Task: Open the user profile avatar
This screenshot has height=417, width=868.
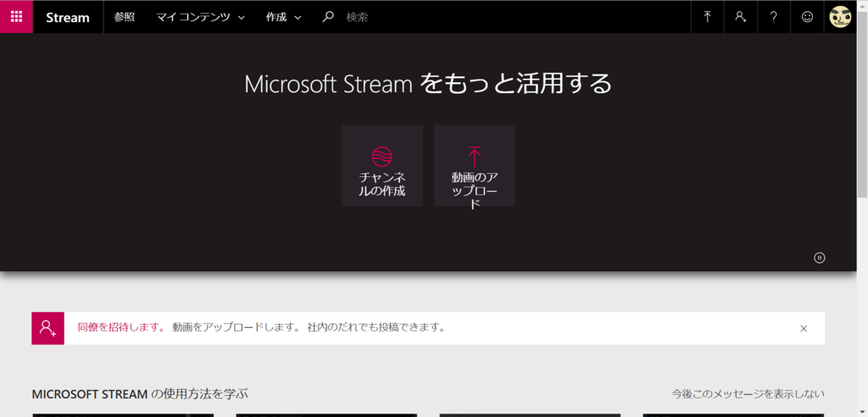Action: coord(840,17)
